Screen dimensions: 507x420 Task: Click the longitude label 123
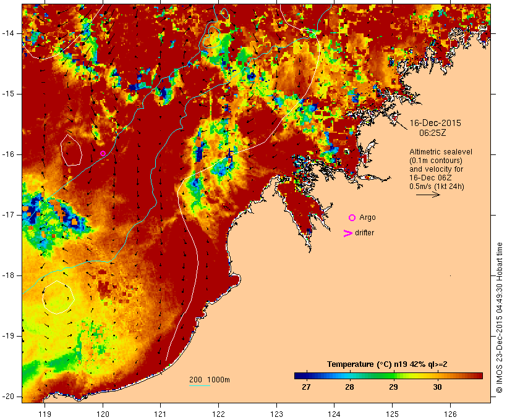276,414
